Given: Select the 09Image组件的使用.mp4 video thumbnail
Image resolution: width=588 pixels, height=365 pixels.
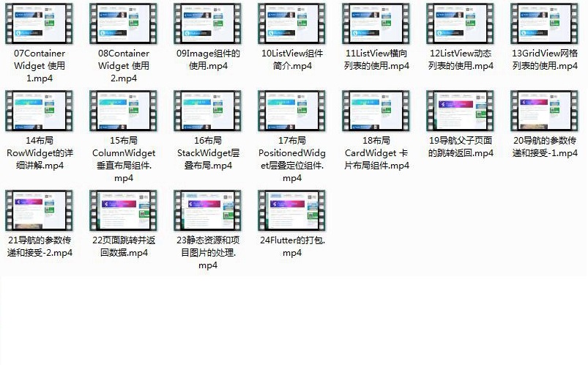Looking at the screenshot, I should [208, 24].
